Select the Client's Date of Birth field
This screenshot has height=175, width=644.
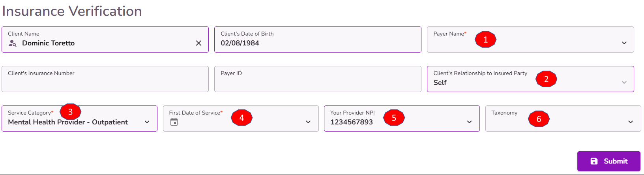318,40
